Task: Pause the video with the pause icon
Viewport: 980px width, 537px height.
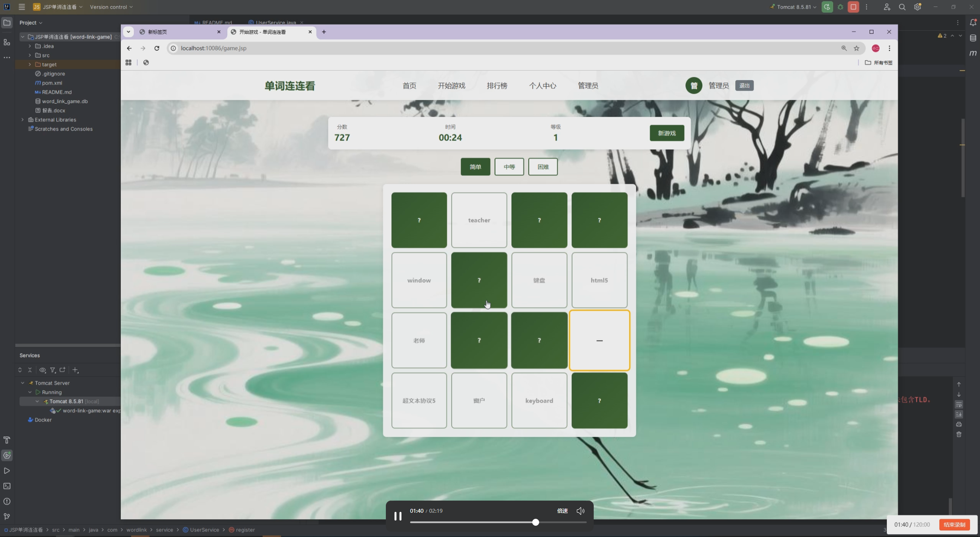Action: point(398,516)
